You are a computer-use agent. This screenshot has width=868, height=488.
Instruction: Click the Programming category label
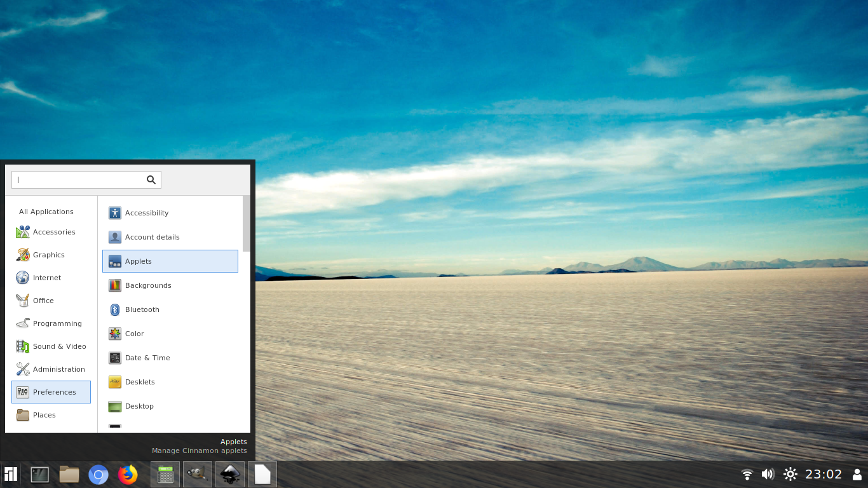(57, 323)
